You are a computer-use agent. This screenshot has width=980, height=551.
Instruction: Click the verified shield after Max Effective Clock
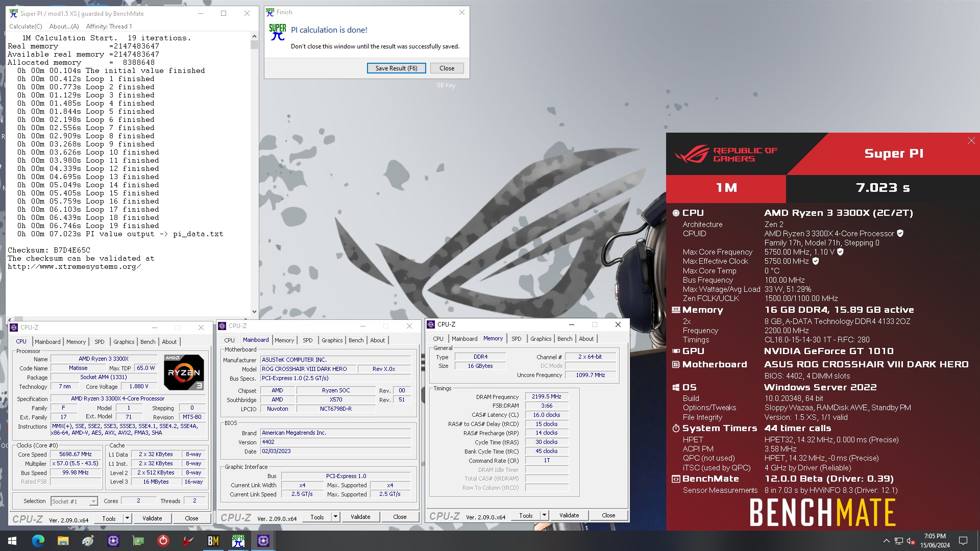point(816,261)
